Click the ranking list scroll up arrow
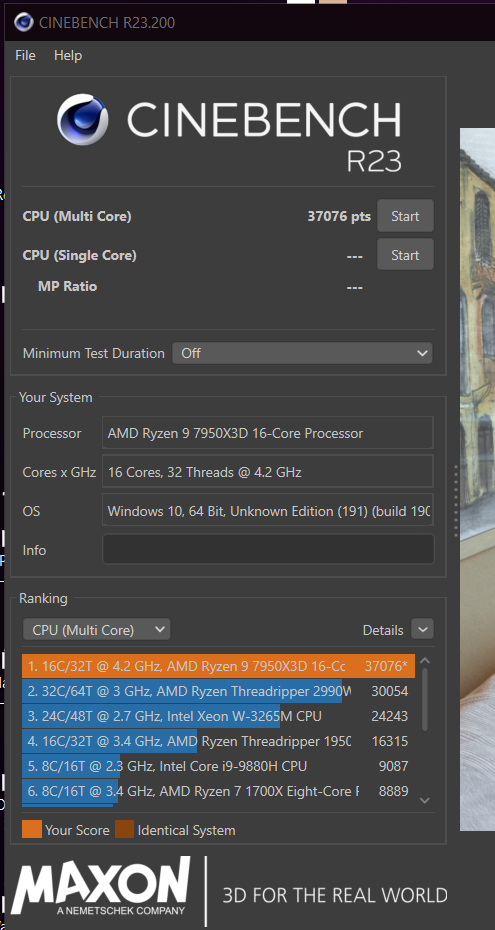 [x=424, y=660]
